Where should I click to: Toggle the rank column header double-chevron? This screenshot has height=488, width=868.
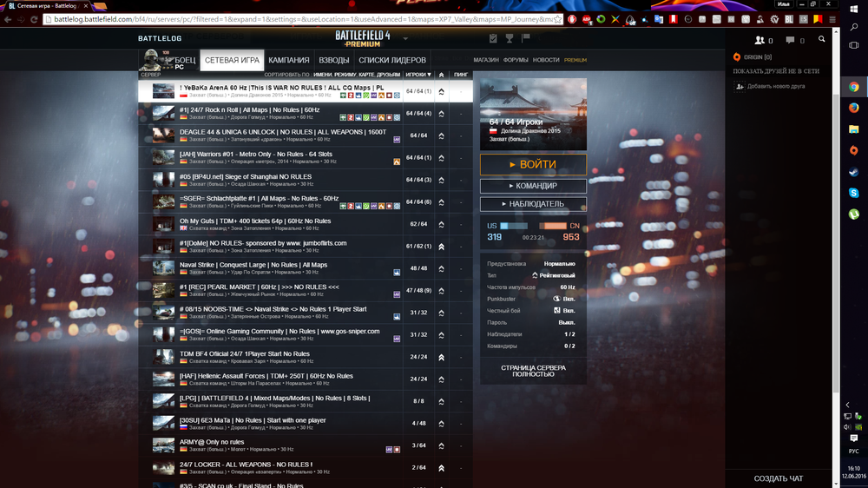[441, 75]
